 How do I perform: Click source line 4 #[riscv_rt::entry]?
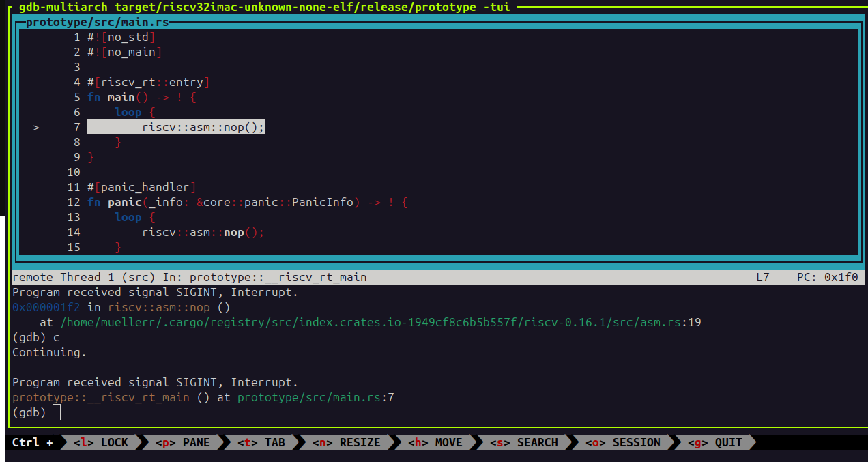[149, 82]
